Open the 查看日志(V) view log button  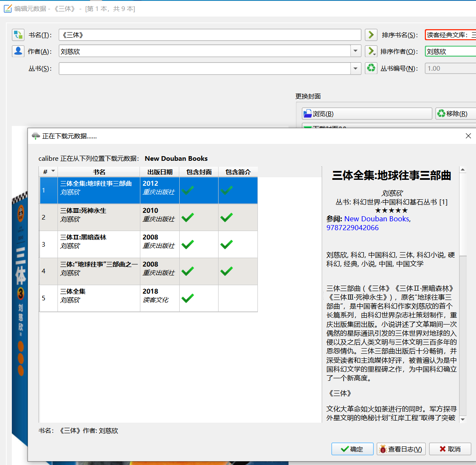(x=401, y=449)
